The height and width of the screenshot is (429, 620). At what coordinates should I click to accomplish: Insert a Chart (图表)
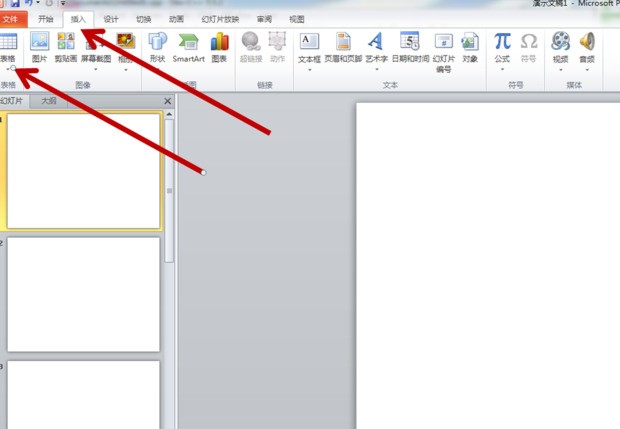[x=219, y=46]
